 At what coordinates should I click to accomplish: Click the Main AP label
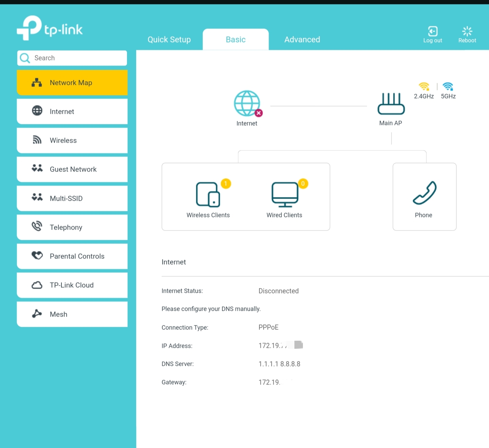(x=391, y=123)
